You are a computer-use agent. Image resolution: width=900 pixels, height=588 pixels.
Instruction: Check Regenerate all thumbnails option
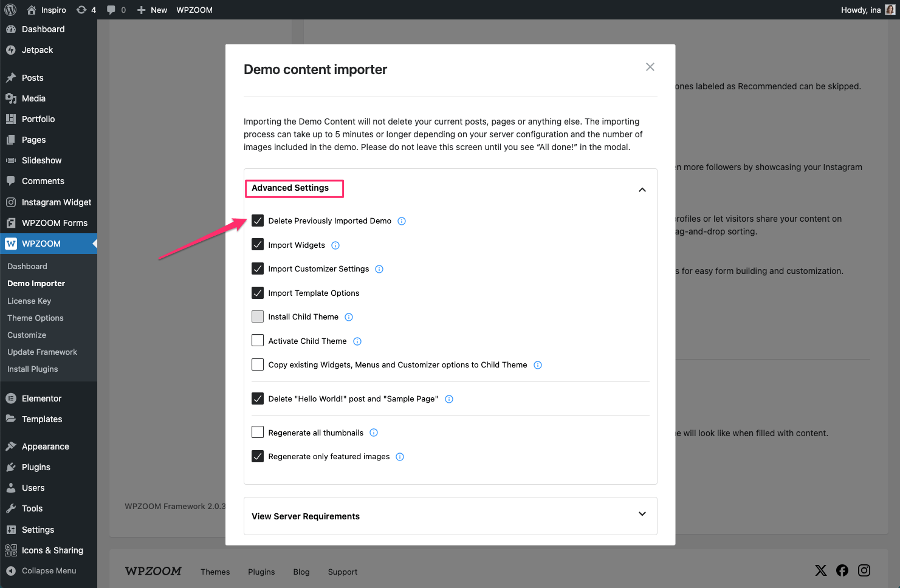[258, 432]
